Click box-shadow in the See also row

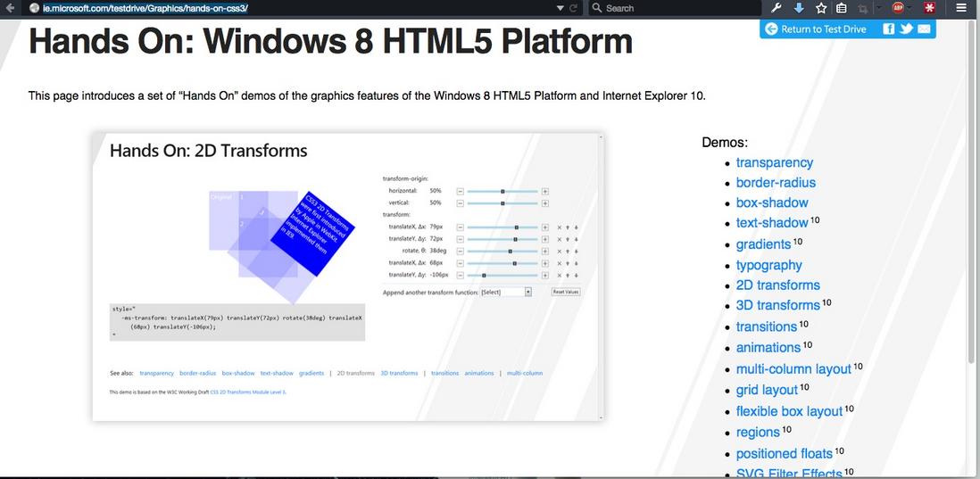(x=238, y=374)
